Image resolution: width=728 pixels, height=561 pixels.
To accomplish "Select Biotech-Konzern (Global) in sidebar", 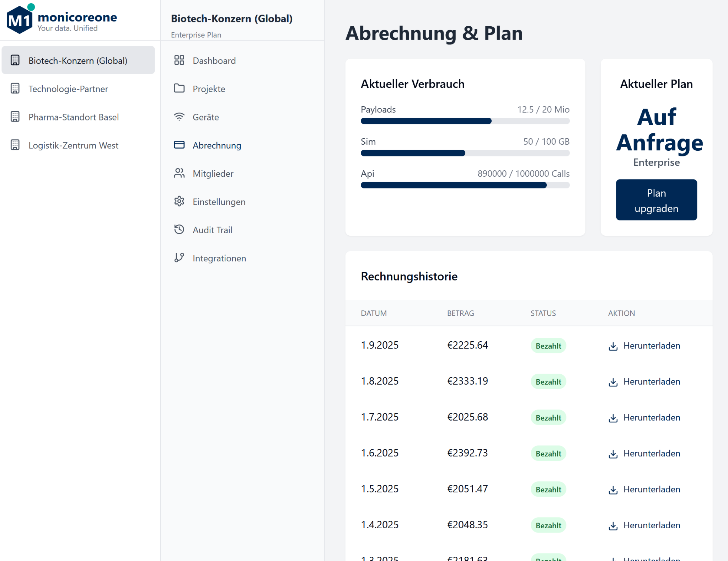I will click(x=77, y=60).
